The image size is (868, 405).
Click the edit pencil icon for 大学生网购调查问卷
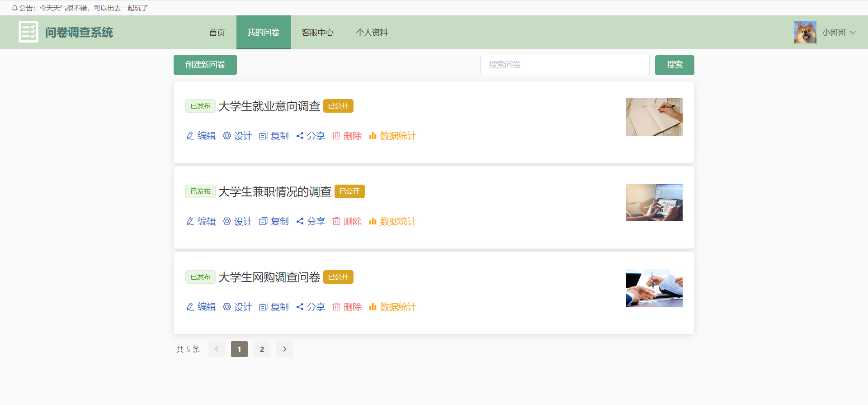[190, 307]
